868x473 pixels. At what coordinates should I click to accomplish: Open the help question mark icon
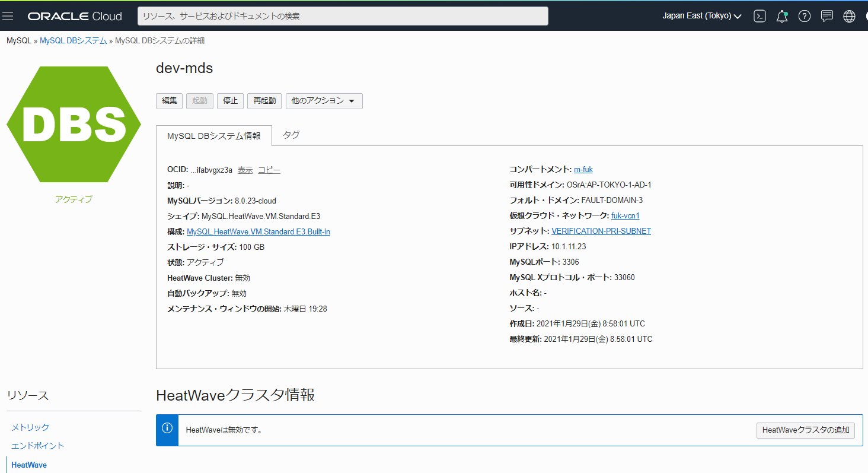click(804, 16)
